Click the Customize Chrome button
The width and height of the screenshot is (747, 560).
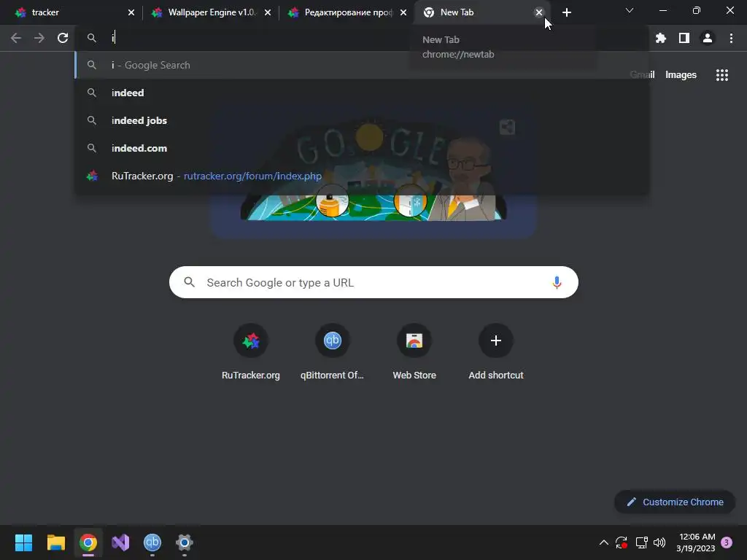tap(675, 502)
